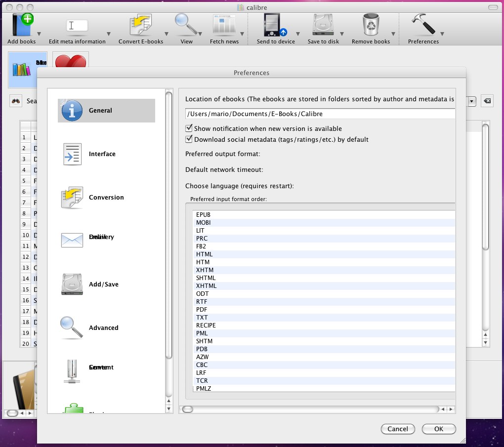The width and height of the screenshot is (504, 447).
Task: Open Preferences via hammer icon
Action: (x=423, y=24)
